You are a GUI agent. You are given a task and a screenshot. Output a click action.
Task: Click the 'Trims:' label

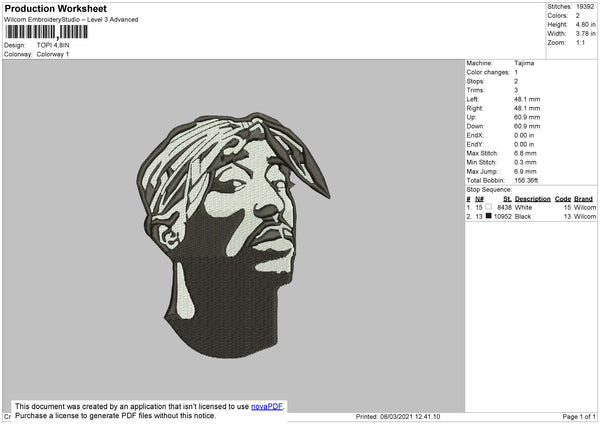click(x=475, y=90)
